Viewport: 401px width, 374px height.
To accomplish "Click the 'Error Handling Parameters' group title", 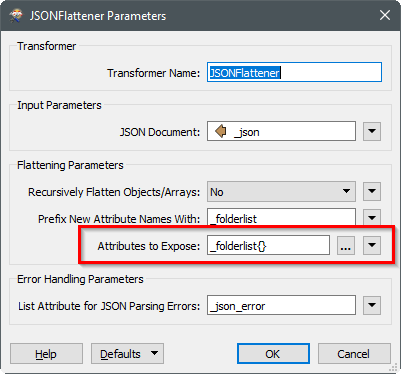I will pos(80,279).
